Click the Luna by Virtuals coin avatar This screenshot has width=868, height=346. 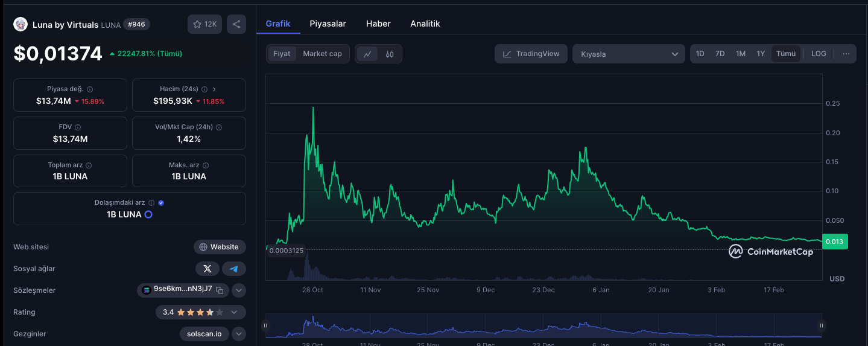(21, 24)
